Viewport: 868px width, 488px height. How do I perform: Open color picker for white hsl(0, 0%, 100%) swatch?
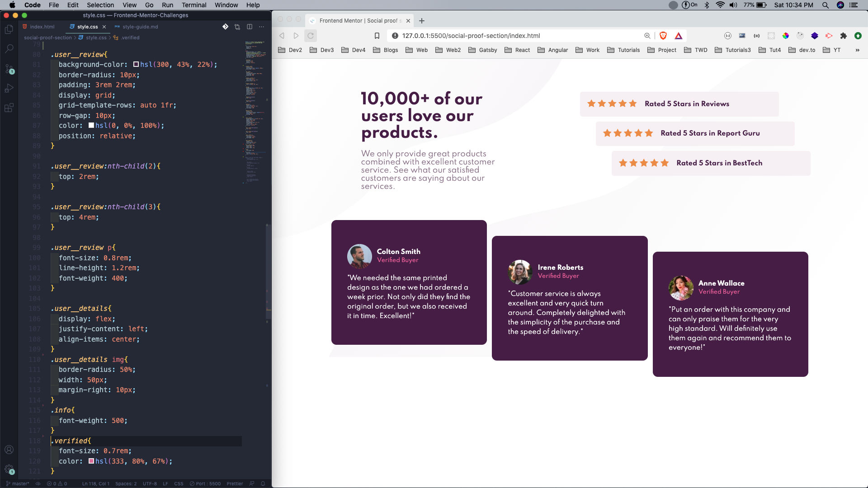pyautogui.click(x=91, y=126)
